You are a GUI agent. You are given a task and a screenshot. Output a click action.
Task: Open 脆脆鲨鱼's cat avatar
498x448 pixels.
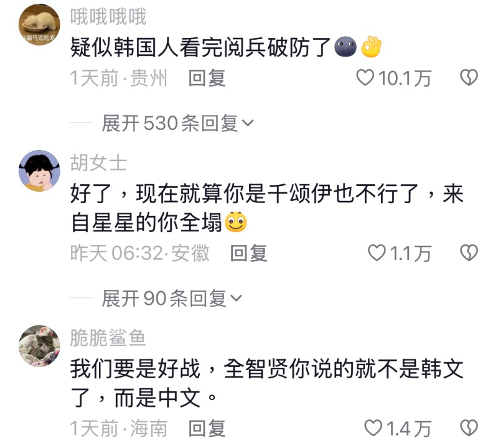[39, 346]
